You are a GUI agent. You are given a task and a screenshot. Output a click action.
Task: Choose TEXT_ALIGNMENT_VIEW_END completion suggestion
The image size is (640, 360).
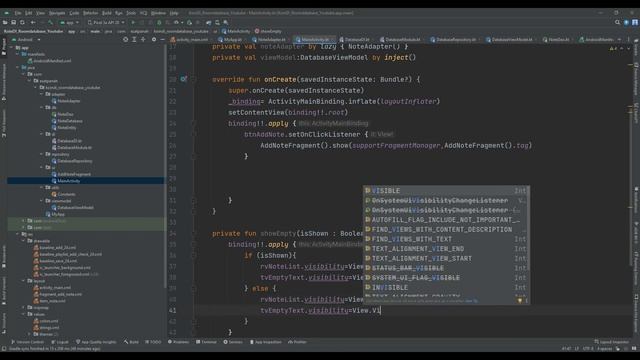coord(447,249)
